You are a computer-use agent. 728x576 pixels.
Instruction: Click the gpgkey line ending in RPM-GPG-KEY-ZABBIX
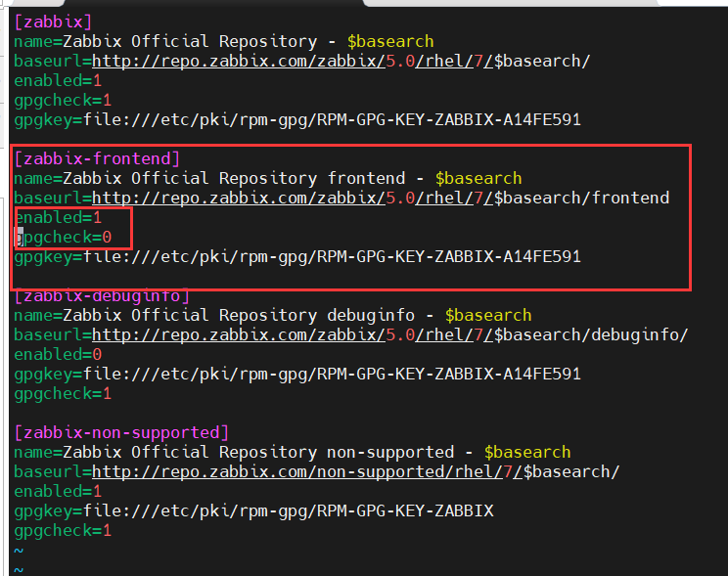253,510
